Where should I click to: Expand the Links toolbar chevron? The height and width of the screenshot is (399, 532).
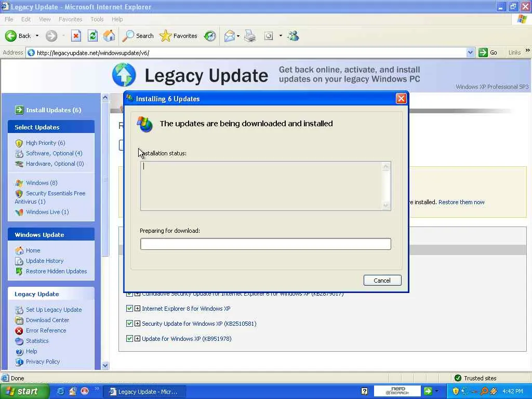pos(527,50)
